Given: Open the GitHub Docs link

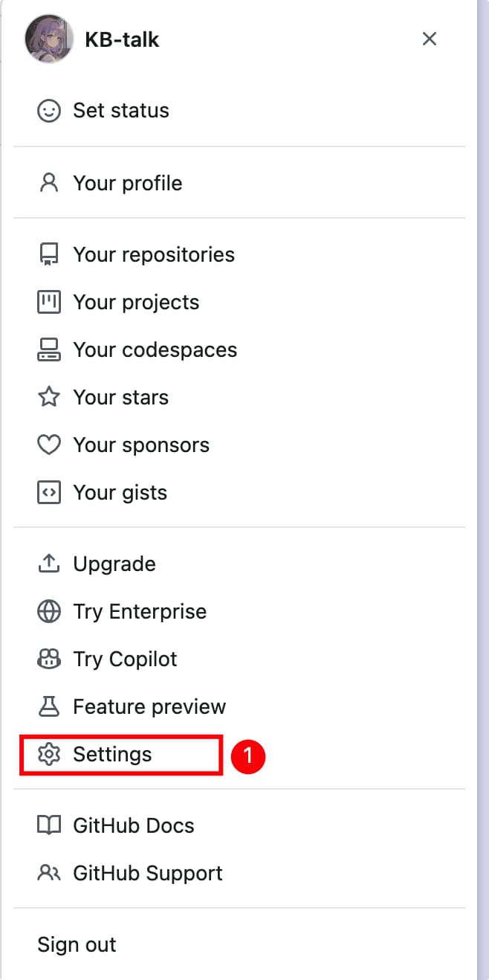Looking at the screenshot, I should [133, 825].
